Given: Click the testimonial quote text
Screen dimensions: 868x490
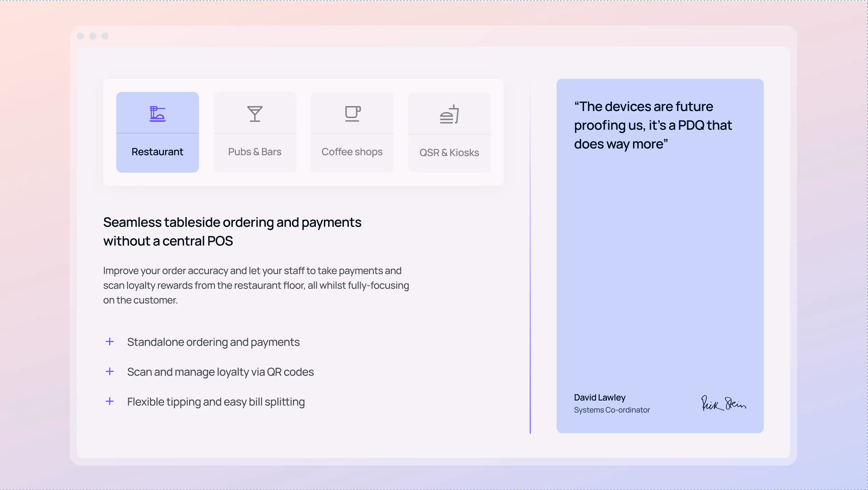Looking at the screenshot, I should [x=653, y=125].
